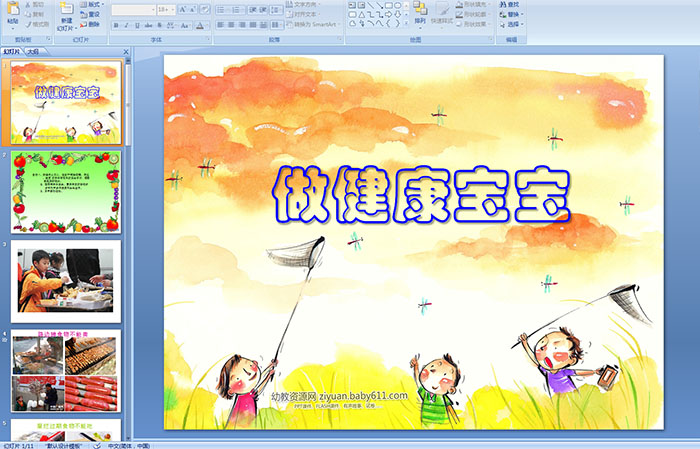Switch to the Slides (幻灯片) pane tab
This screenshot has width=700, height=449.
pyautogui.click(x=11, y=52)
